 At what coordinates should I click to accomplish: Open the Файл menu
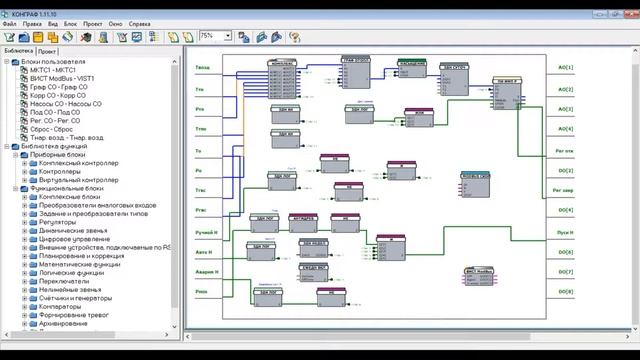[10, 24]
